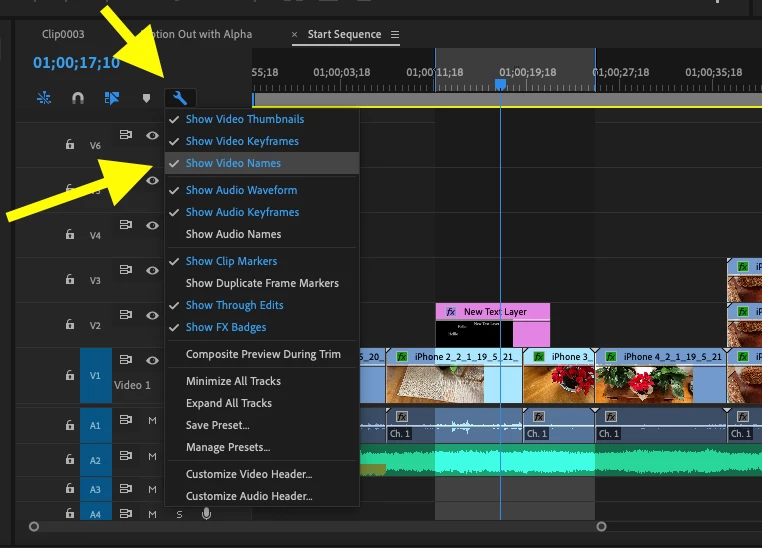Mute audio track A2
This screenshot has width=762, height=548.
(x=152, y=456)
